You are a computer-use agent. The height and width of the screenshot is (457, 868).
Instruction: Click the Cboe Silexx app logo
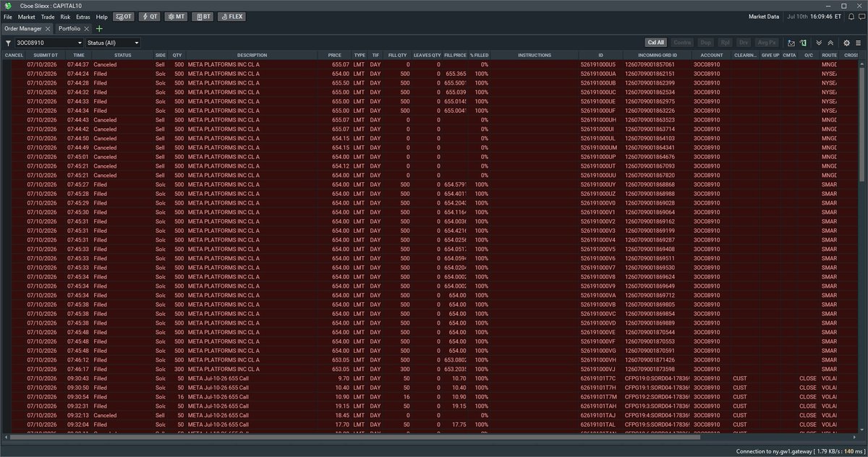[x=8, y=5]
